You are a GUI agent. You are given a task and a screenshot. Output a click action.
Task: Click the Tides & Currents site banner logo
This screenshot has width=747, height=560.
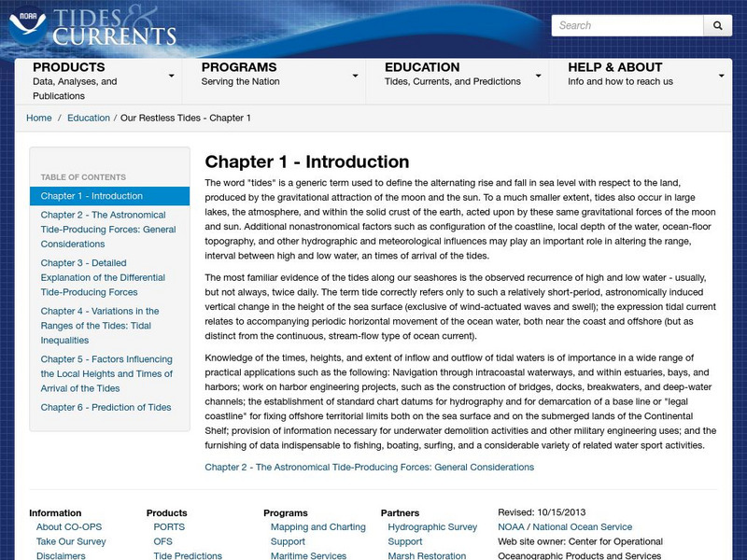pos(112,28)
